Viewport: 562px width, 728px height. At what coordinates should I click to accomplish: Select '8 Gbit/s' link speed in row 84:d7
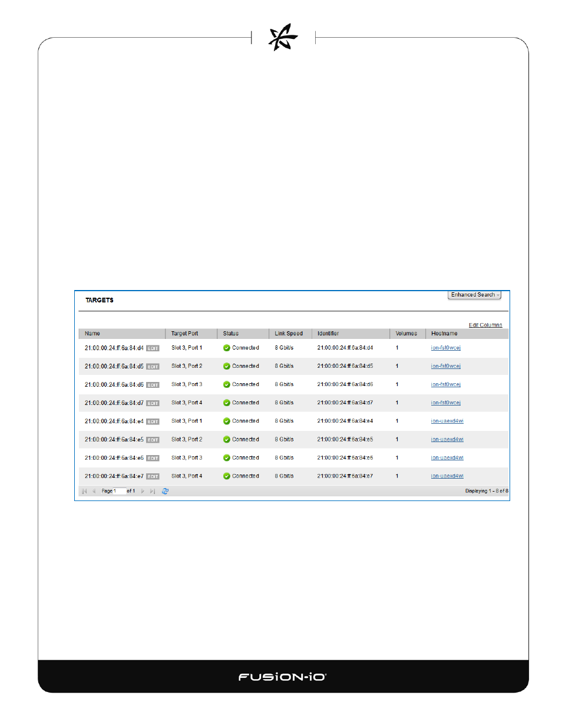pos(284,403)
